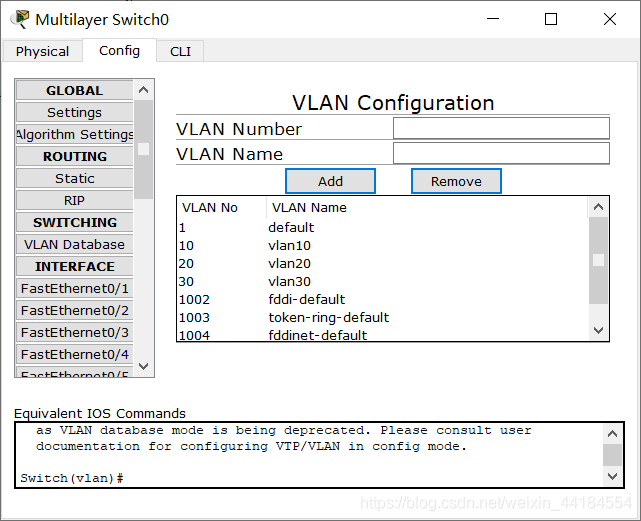
Task: Select the vlan10 row
Action: pos(383,245)
